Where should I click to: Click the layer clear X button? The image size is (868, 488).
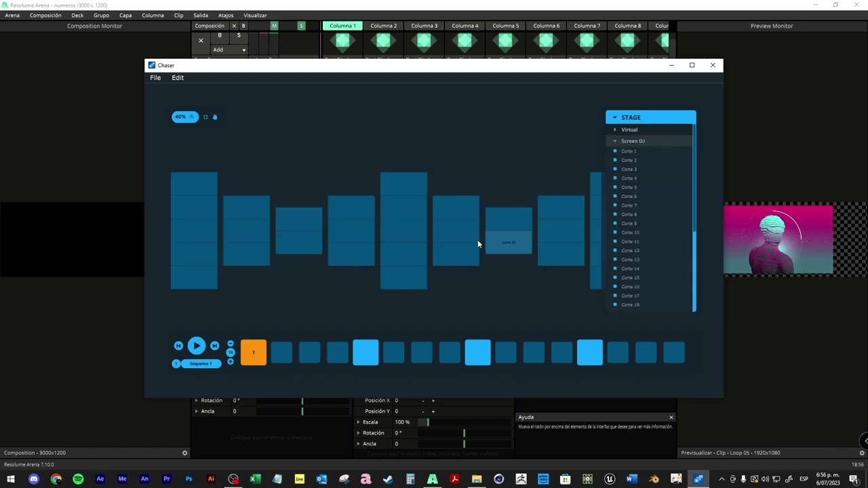[x=201, y=41]
